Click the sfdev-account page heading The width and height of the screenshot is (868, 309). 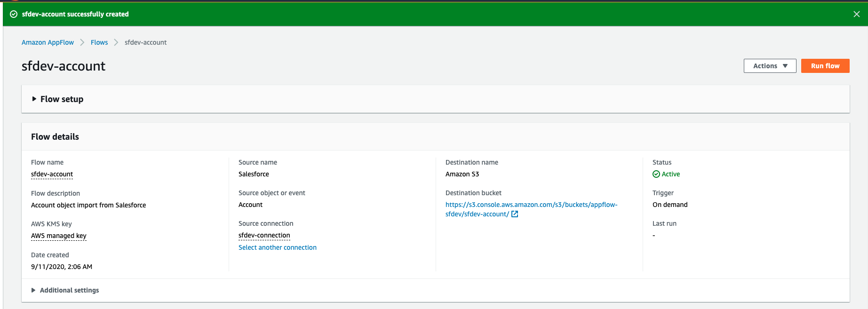point(64,66)
